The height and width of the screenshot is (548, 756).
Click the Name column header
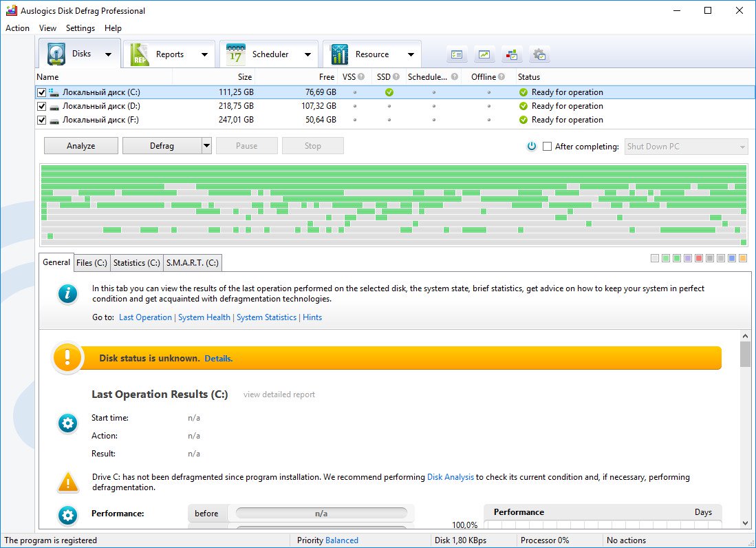click(x=104, y=76)
